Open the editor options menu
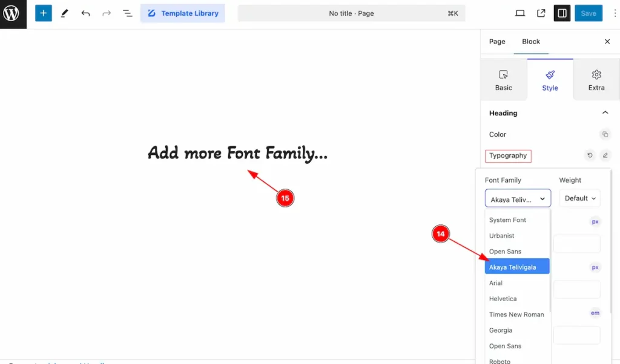 pyautogui.click(x=615, y=13)
